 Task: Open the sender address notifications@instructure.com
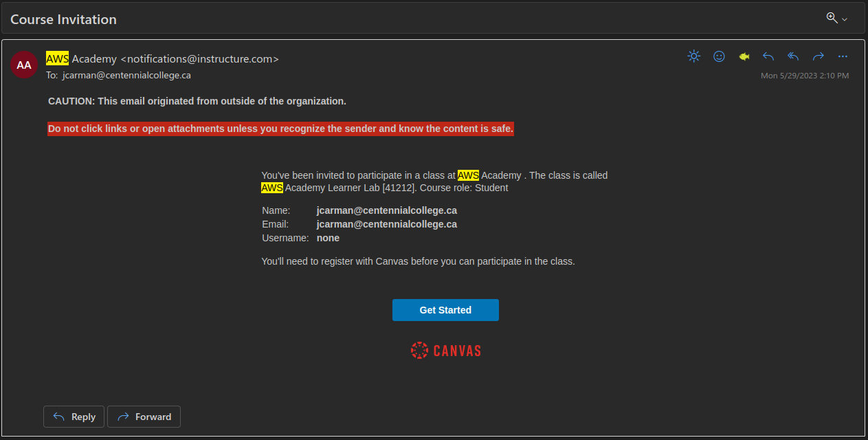pyautogui.click(x=198, y=58)
